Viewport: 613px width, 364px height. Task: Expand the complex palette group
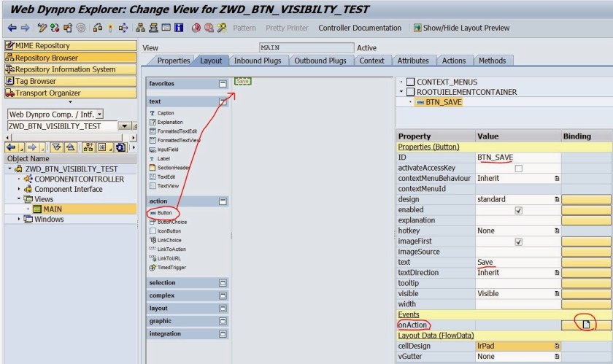click(x=223, y=295)
